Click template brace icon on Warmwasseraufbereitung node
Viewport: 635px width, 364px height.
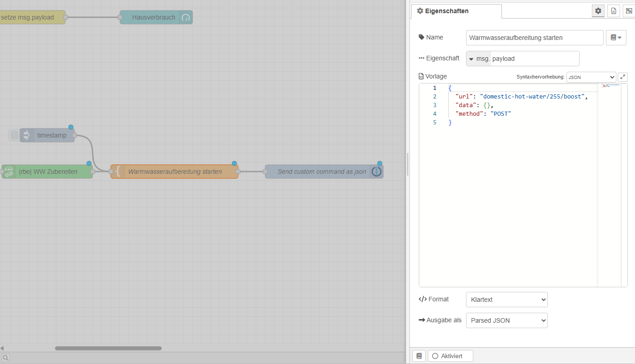(x=118, y=172)
